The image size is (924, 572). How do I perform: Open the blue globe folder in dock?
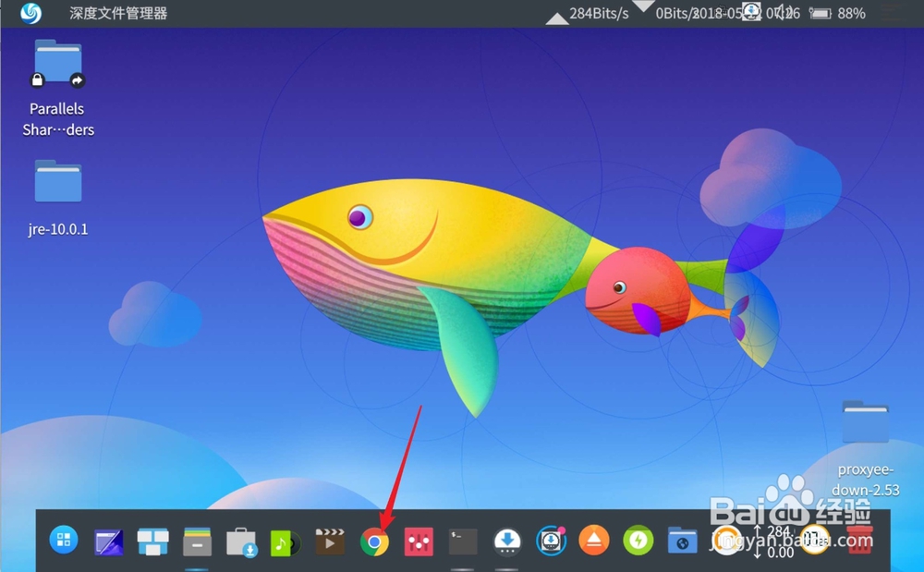pos(683,541)
